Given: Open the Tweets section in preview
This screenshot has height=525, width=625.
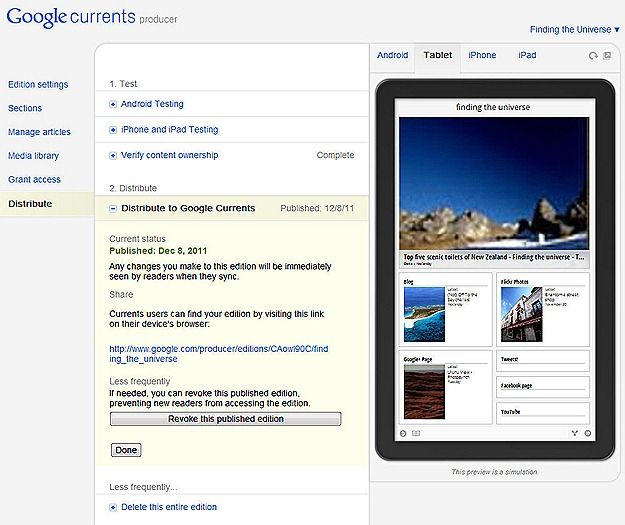Looking at the screenshot, I should 543,360.
